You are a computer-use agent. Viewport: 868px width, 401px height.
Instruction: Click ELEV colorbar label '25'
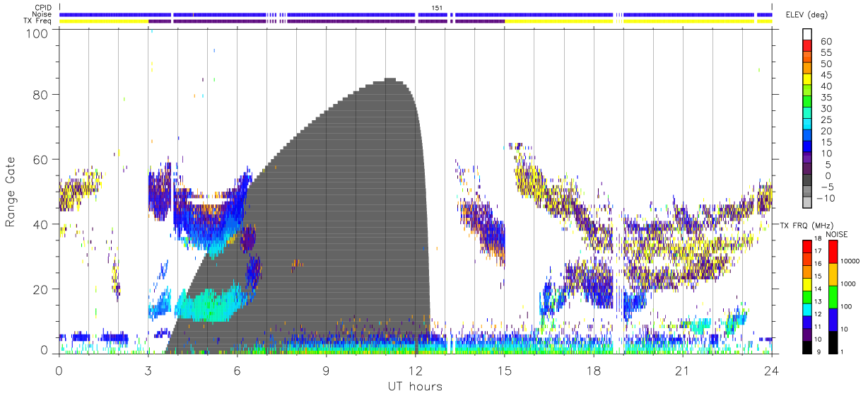click(x=826, y=120)
